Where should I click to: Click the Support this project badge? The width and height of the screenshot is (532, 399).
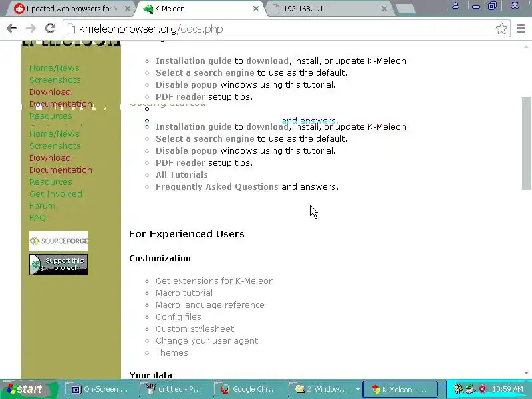point(59,265)
